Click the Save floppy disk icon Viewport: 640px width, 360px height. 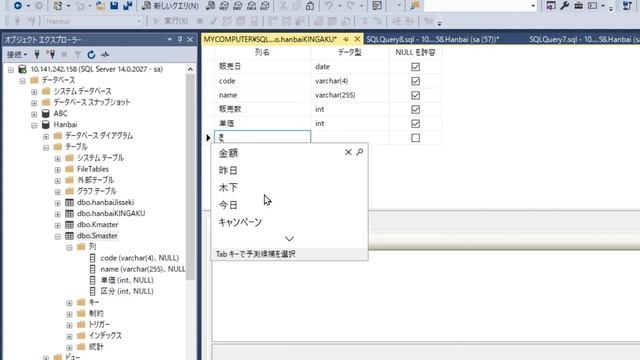(114, 6)
